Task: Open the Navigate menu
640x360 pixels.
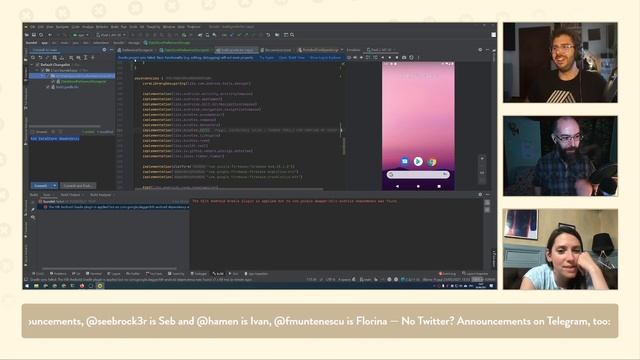Action: coord(62,27)
